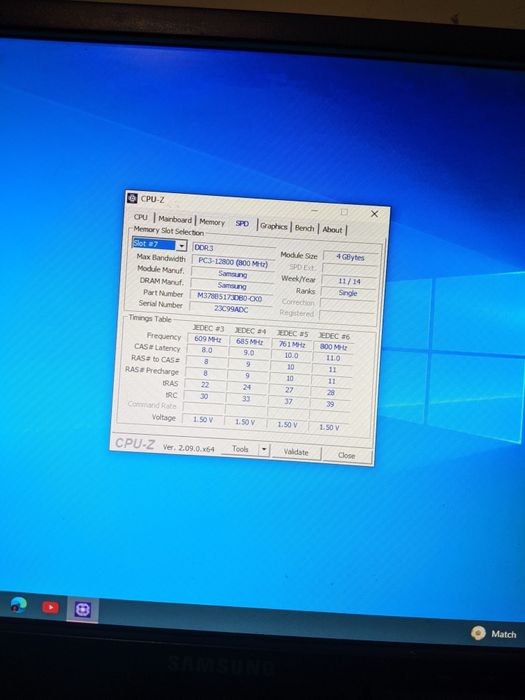Click the JEDEC #6 voltage 1.50 V
This screenshot has width=525, height=700.
point(329,428)
